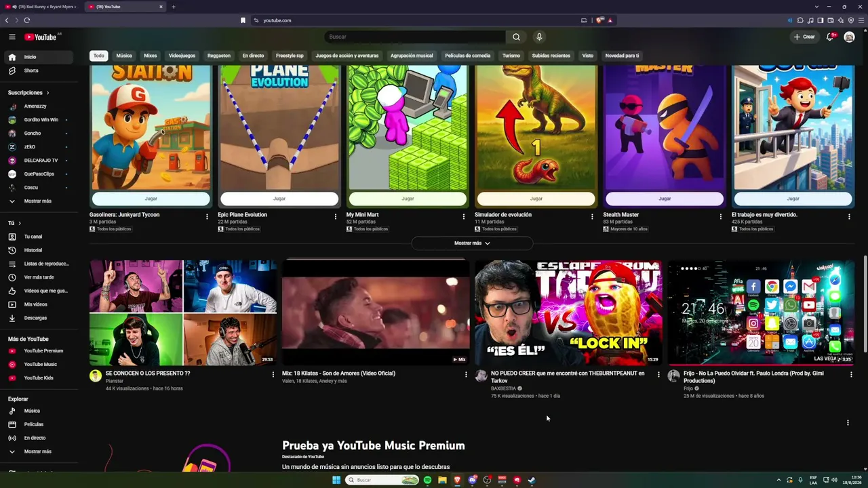Open the Windows Start menu
Image resolution: width=868 pixels, height=488 pixels.
[x=336, y=480]
